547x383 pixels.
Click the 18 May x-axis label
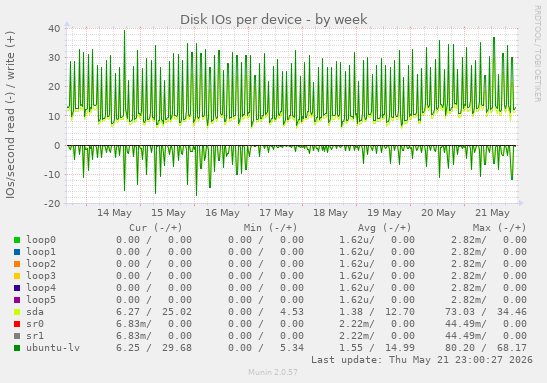click(x=330, y=213)
